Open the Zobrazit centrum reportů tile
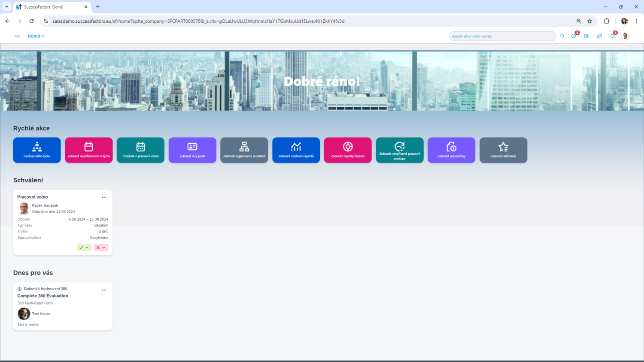This screenshot has height=362, width=644. 296,150
